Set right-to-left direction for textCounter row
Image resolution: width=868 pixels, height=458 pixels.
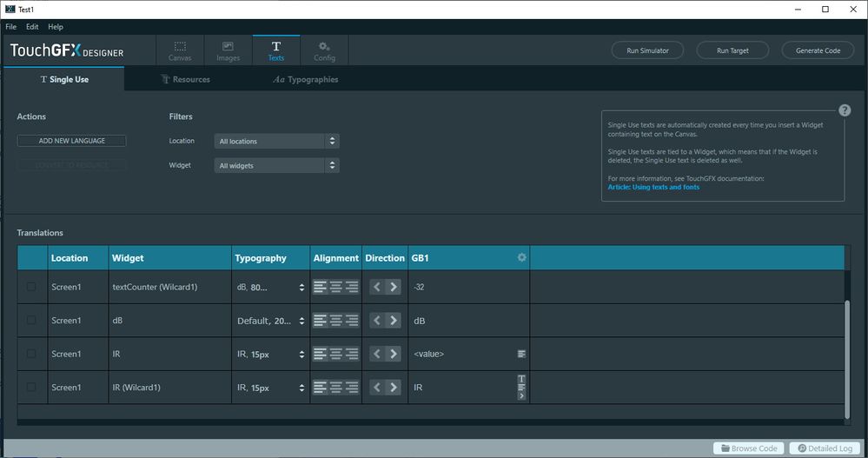point(377,287)
